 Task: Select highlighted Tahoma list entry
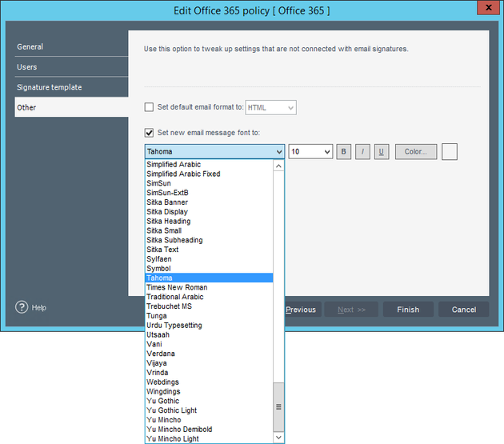click(209, 278)
